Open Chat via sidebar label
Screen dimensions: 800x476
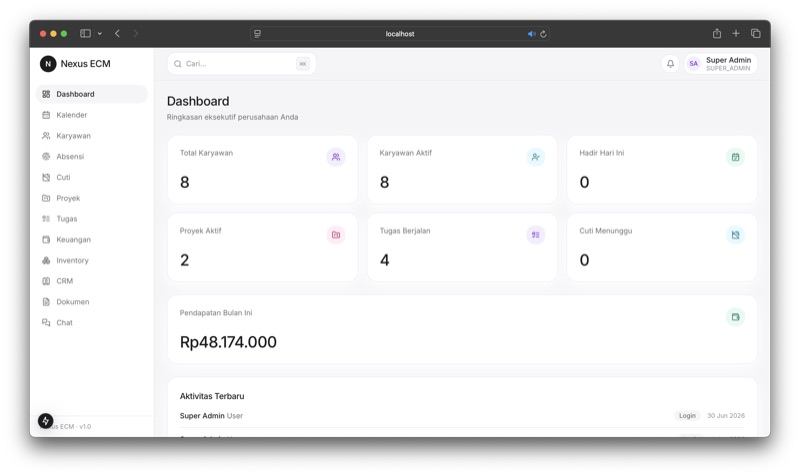pos(64,322)
